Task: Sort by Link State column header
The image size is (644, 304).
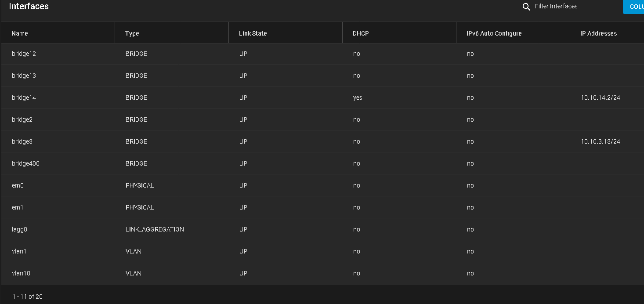Action: point(253,33)
